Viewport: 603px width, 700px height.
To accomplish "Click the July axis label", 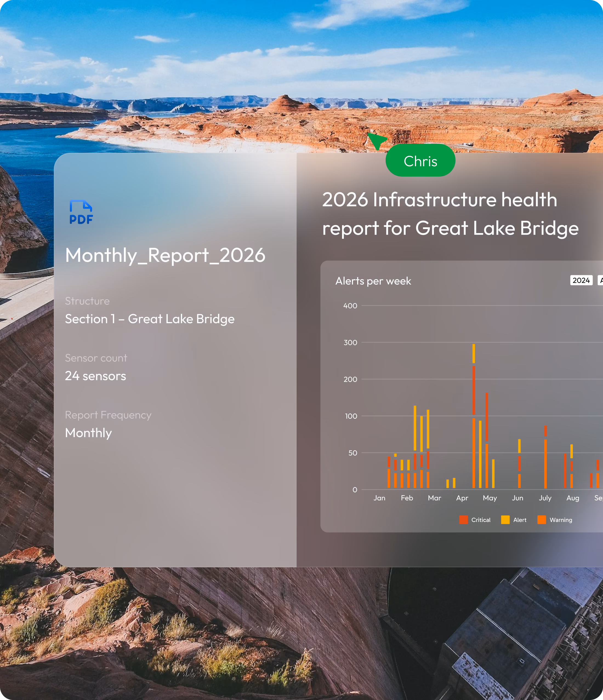I will tap(545, 498).
